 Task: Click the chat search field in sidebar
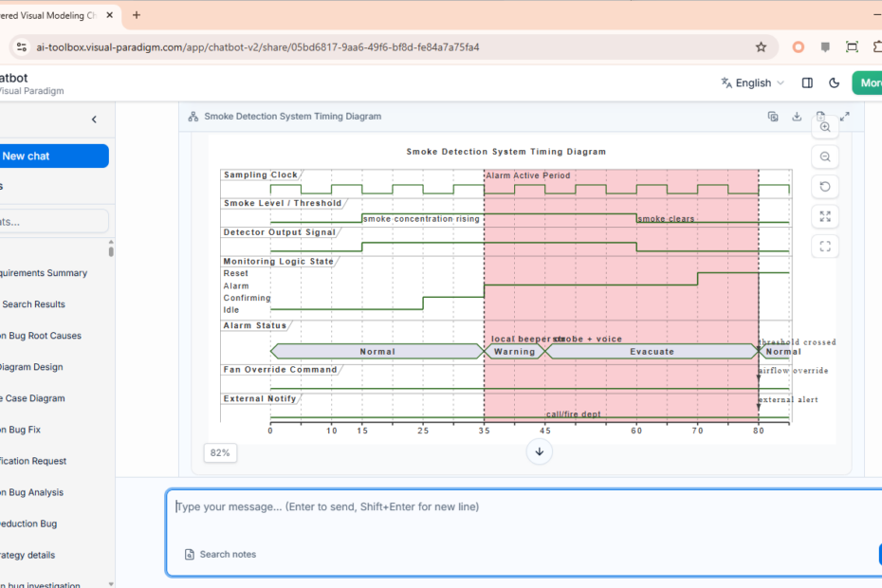[53, 221]
